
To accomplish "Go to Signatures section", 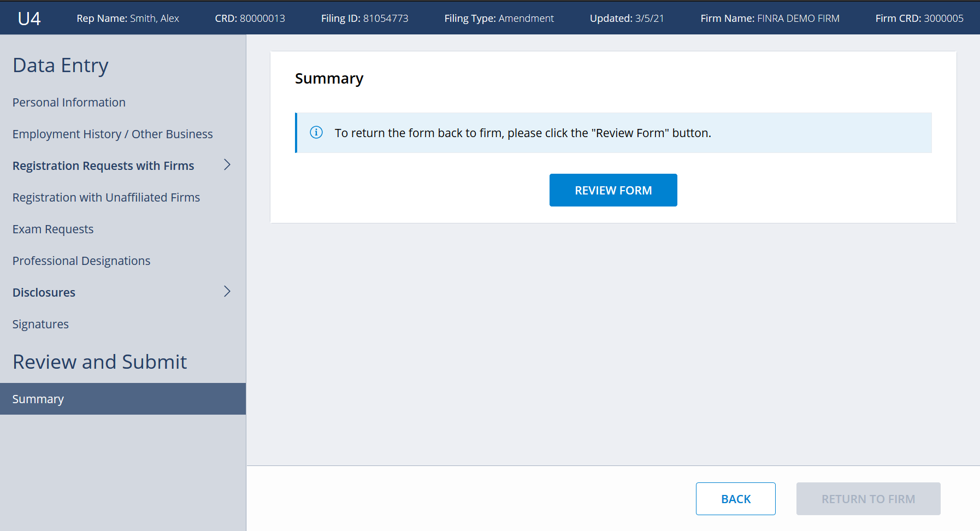I will 40,324.
